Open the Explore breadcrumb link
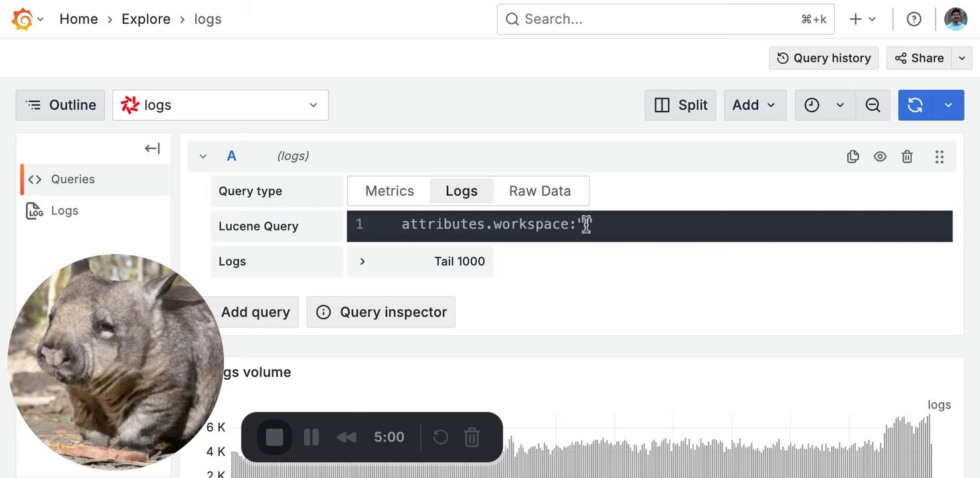The image size is (980, 478). [146, 19]
